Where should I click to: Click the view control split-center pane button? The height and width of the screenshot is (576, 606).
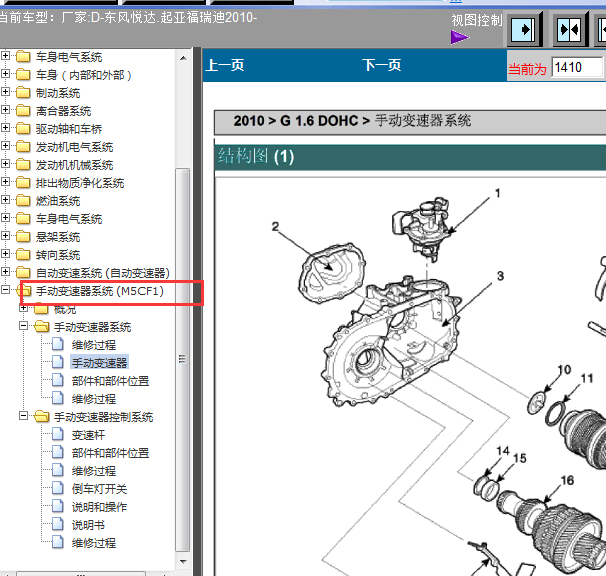[x=569, y=29]
